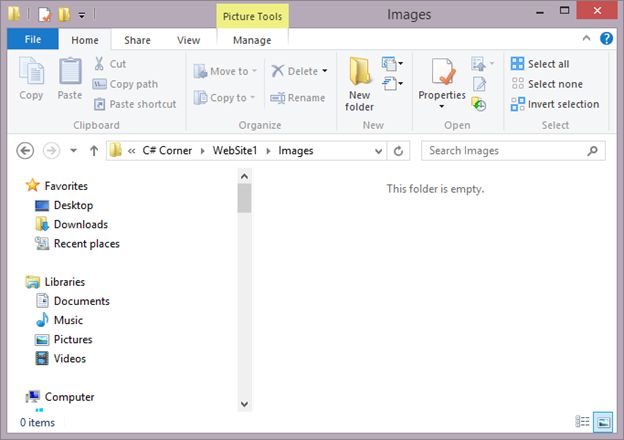624x440 pixels.
Task: Open the Customize Quick Access Toolbar arrow
Action: 82,16
